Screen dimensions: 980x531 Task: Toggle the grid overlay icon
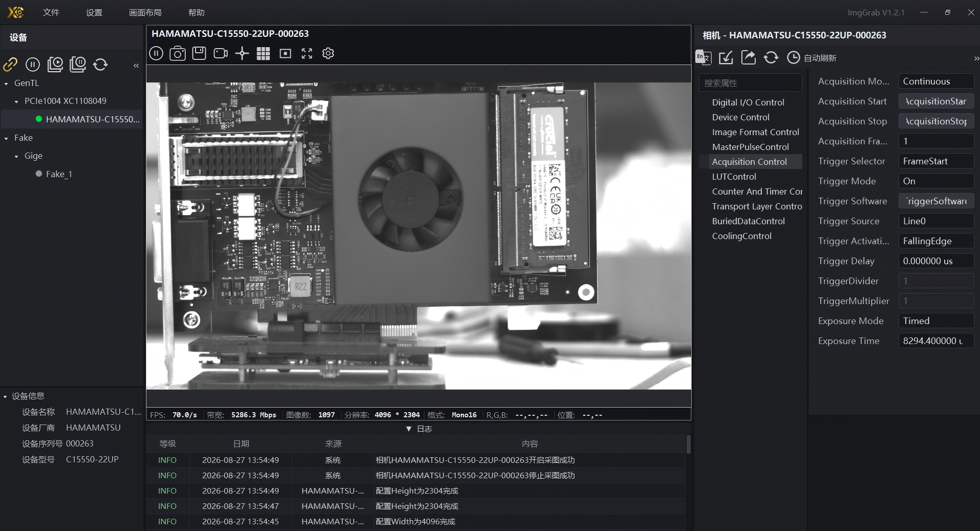click(263, 53)
